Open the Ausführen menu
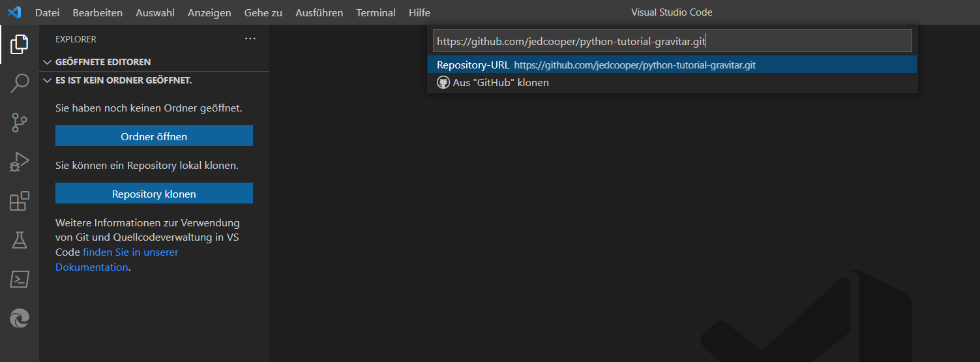Screen dimensions: 980x362 coord(319,12)
